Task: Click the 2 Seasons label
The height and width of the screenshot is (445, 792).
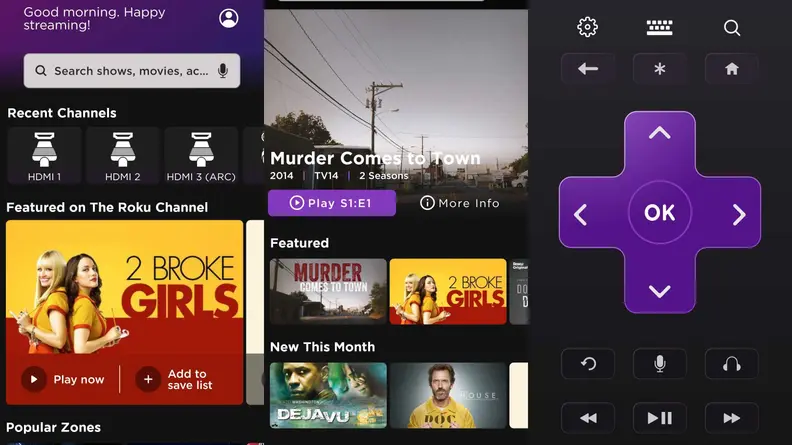Action: click(384, 176)
